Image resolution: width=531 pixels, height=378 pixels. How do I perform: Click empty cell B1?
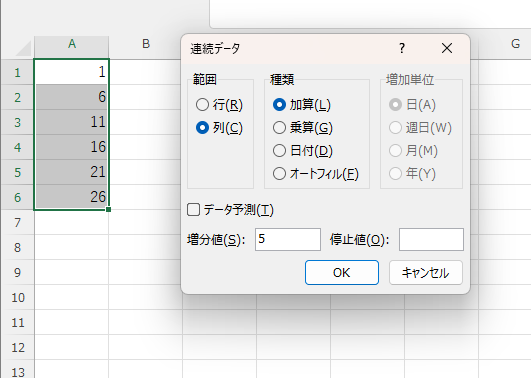click(146, 72)
